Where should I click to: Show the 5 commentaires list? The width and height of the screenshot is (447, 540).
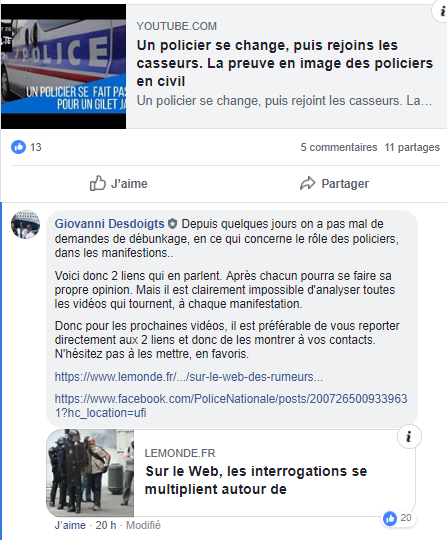339,147
